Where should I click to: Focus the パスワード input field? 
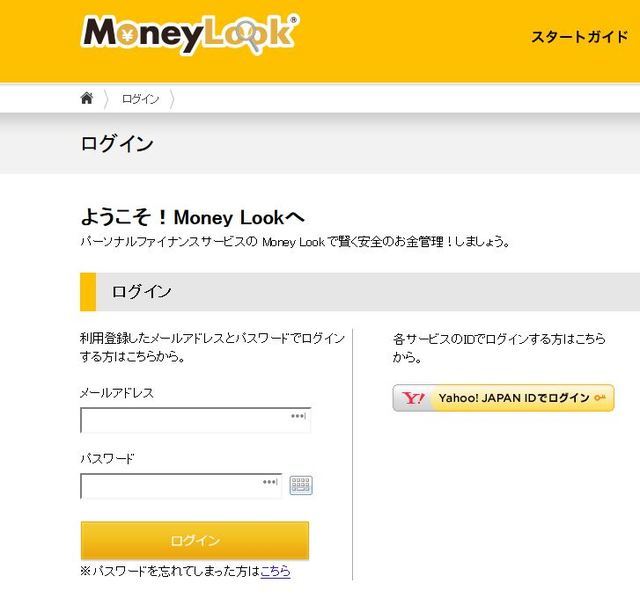coord(170,487)
